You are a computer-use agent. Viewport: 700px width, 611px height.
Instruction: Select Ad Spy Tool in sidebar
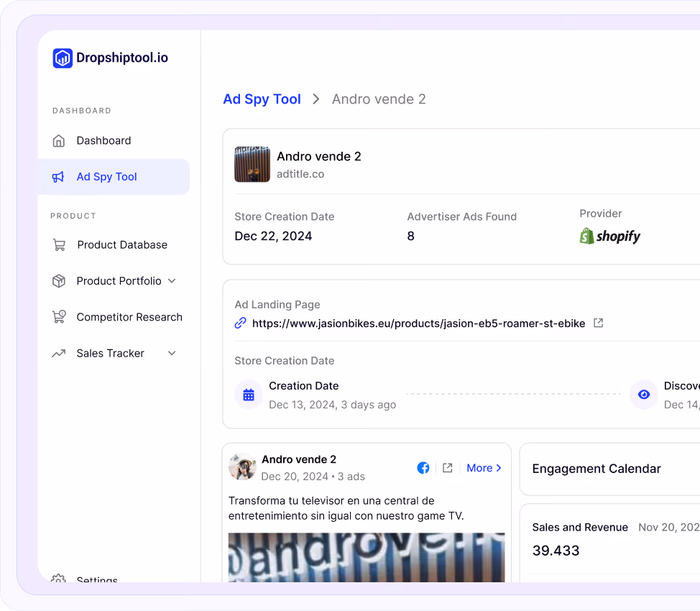point(114,177)
